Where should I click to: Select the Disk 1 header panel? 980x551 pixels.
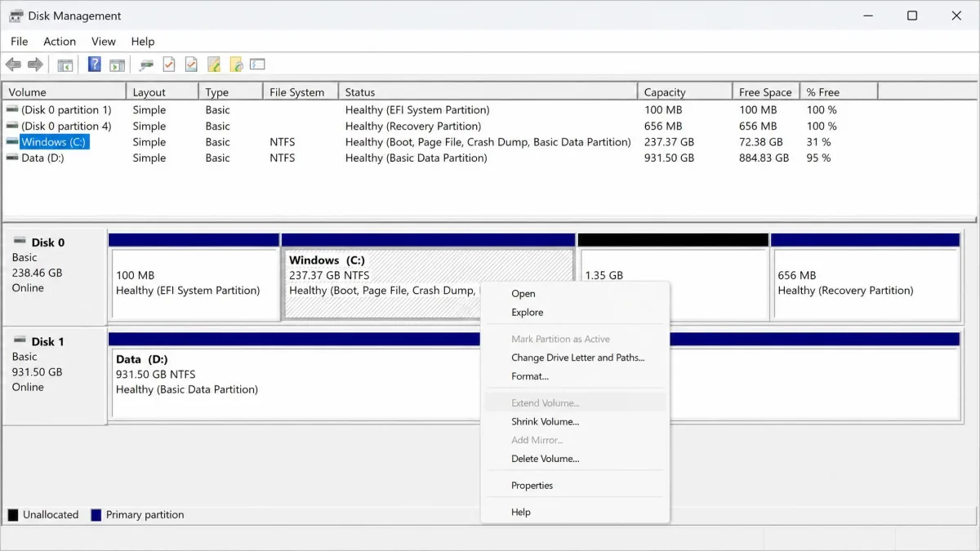55,376
